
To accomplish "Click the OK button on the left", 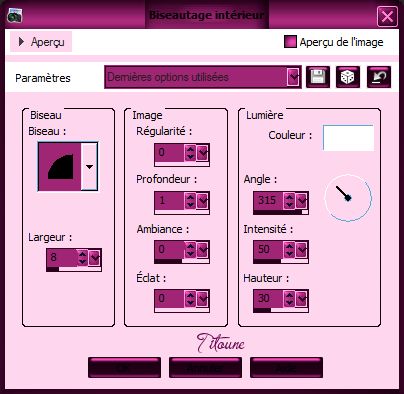I will tap(124, 368).
